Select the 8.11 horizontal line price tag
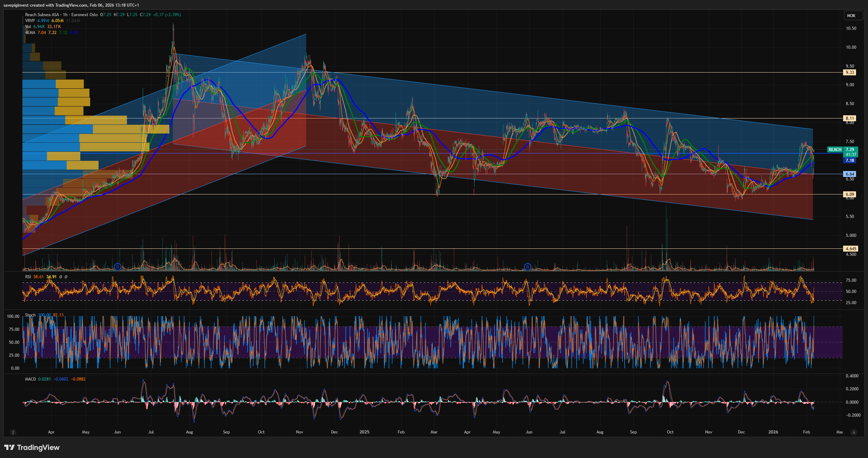Viewport: 868px width, 458px height. point(849,118)
